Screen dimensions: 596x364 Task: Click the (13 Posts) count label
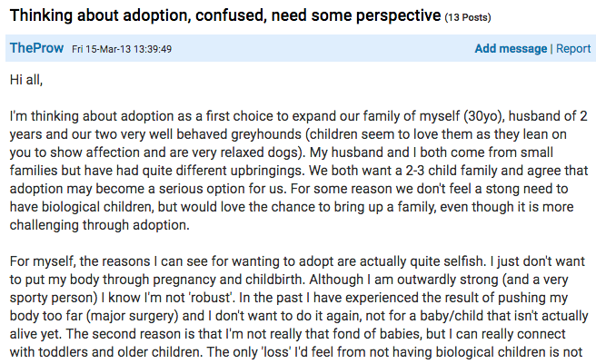point(468,17)
